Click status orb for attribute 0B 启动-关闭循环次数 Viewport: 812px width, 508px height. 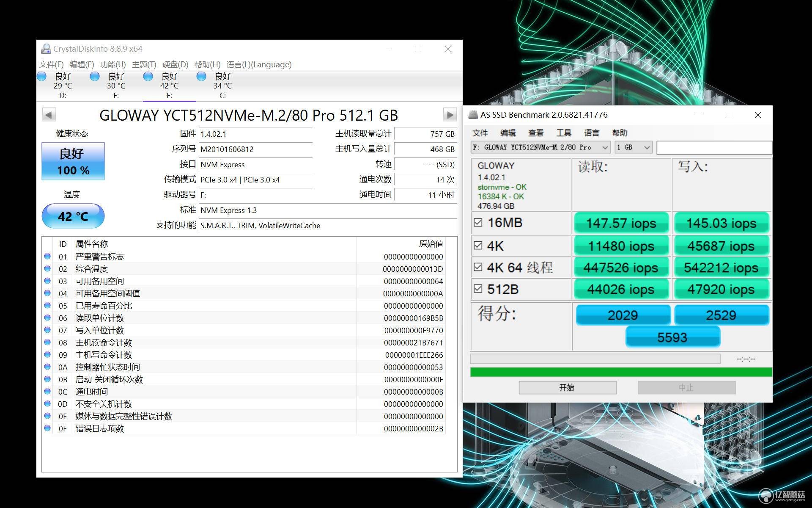[x=47, y=379]
